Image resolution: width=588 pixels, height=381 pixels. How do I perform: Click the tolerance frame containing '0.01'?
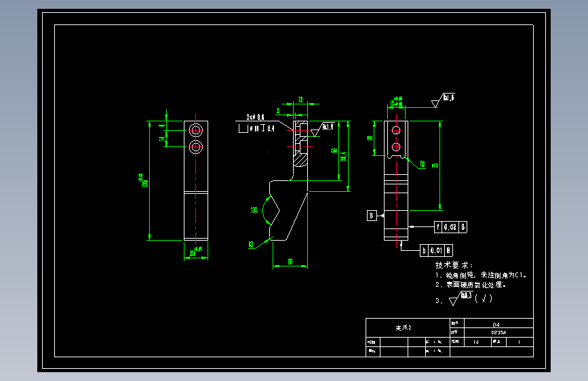(x=437, y=251)
